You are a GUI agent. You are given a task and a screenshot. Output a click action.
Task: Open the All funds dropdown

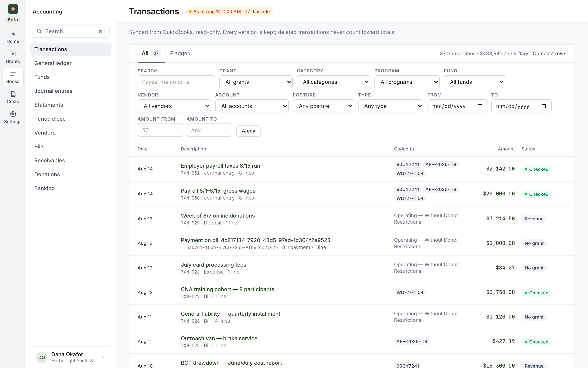(474, 82)
